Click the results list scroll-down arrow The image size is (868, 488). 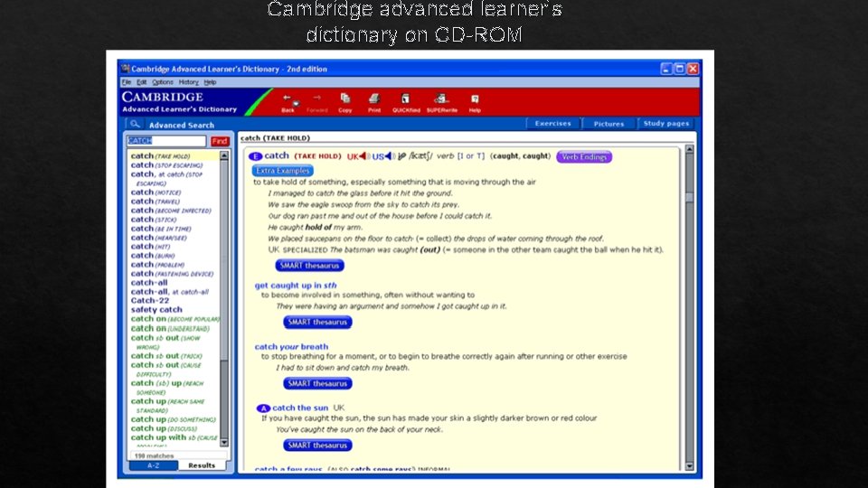pos(224,442)
